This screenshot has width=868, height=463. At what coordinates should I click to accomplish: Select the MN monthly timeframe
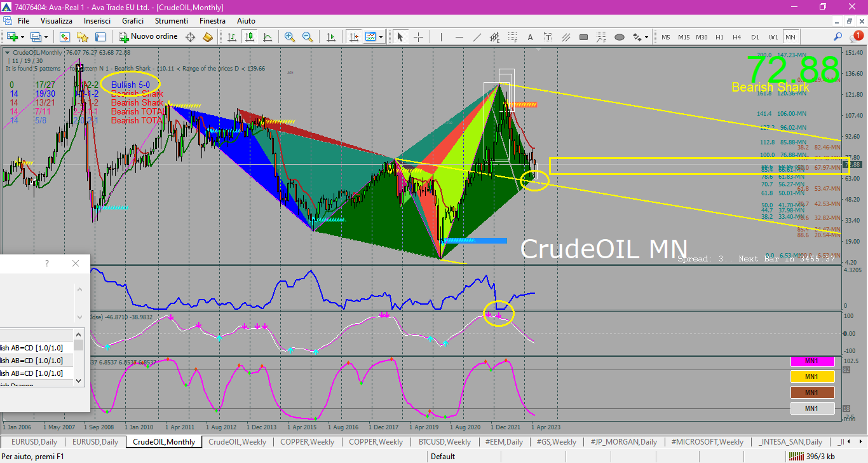point(790,37)
